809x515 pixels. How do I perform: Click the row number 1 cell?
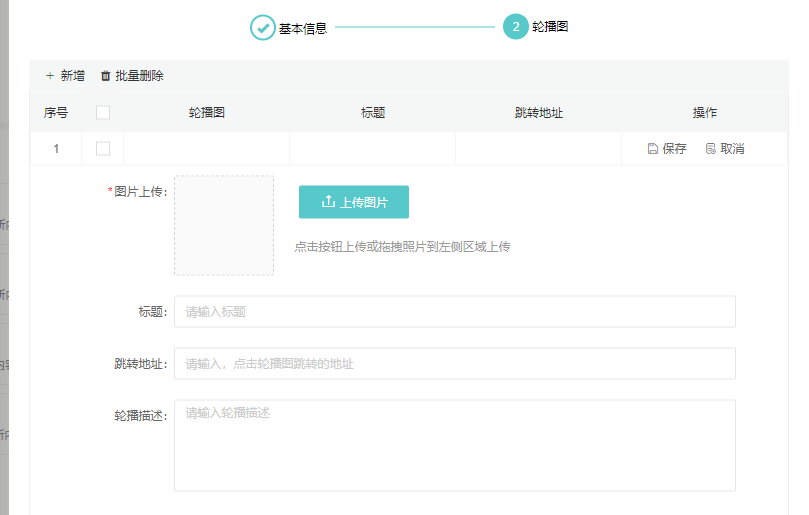(56, 149)
